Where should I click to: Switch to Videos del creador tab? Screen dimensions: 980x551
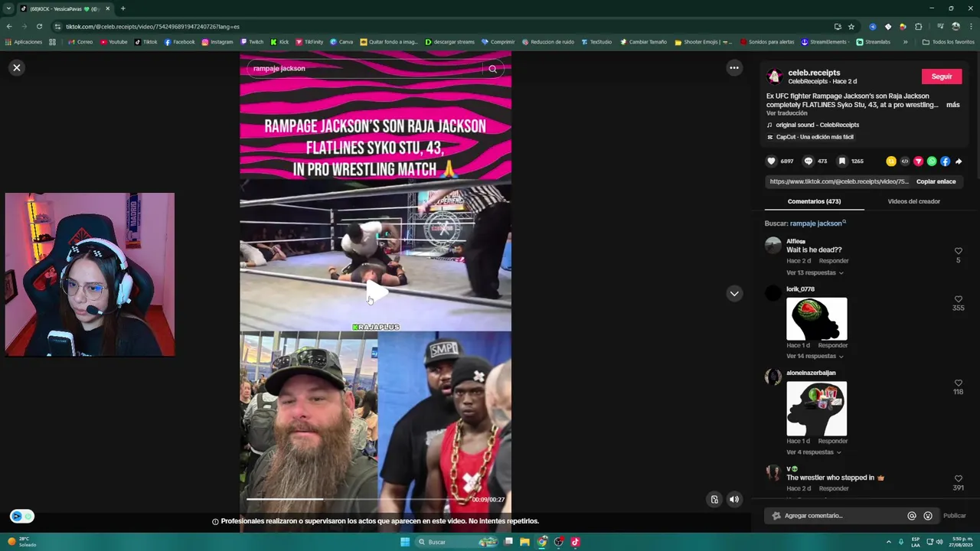pos(913,201)
